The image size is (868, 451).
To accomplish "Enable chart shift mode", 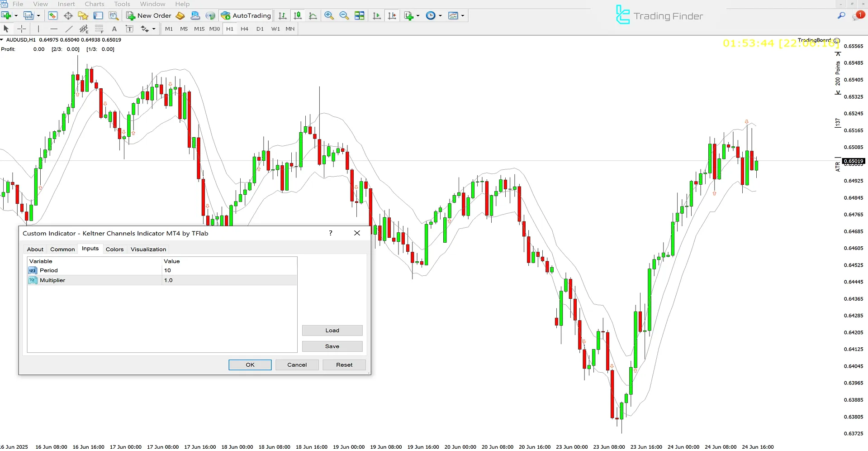I will coord(392,15).
